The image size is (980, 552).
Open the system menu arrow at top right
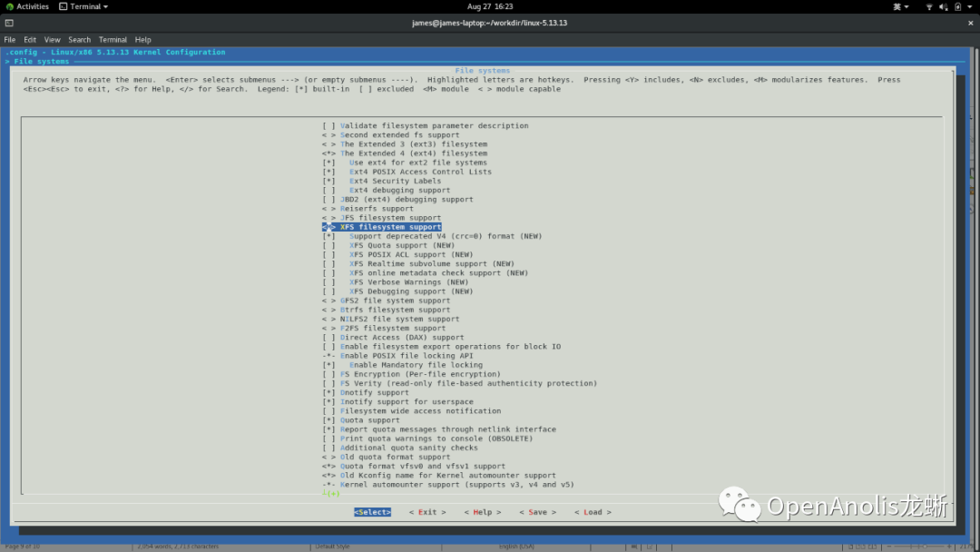click(x=970, y=7)
